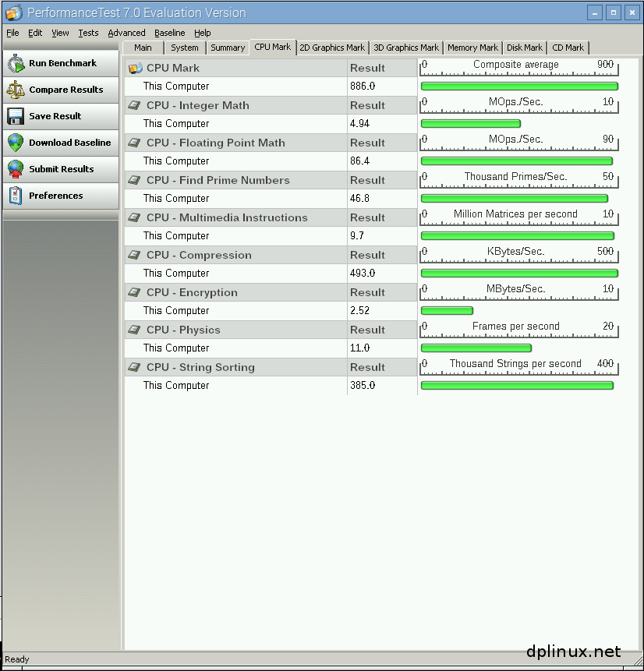Click the Save Result button label
This screenshot has height=671, width=644.
coord(55,116)
